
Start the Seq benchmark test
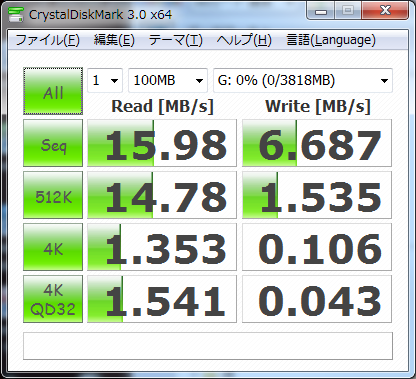pos(53,143)
